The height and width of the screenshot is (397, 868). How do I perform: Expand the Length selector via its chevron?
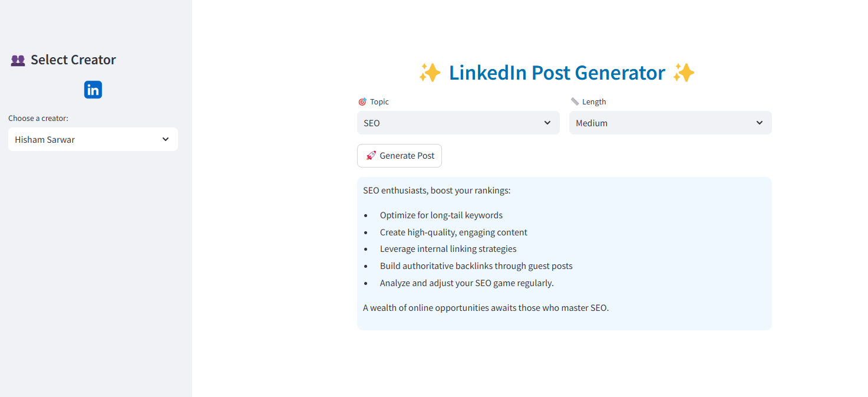(x=758, y=123)
